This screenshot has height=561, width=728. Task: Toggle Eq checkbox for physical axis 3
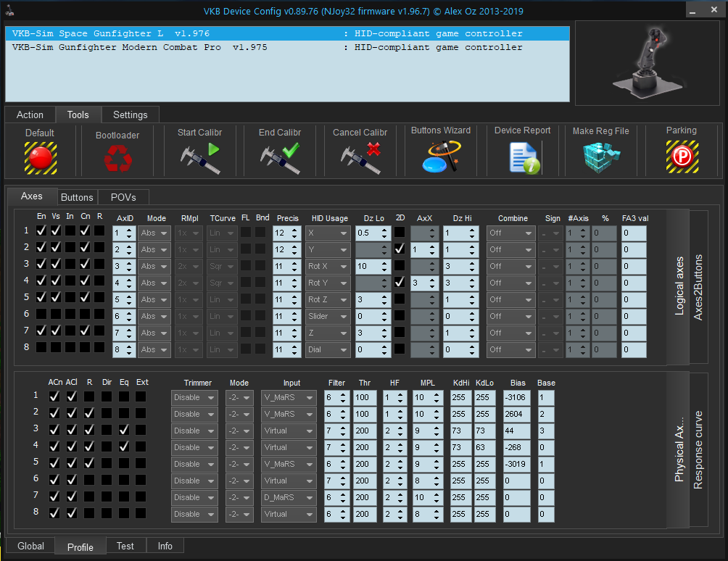point(123,430)
